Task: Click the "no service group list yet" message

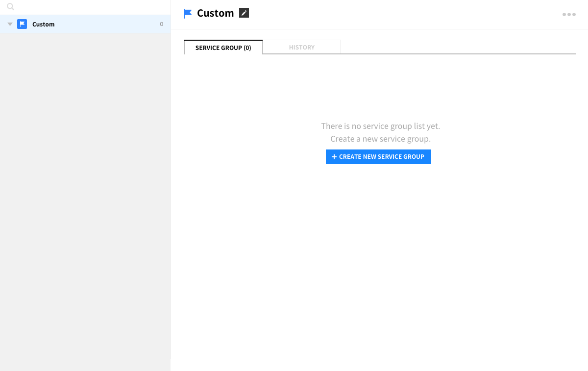Action: [x=380, y=126]
